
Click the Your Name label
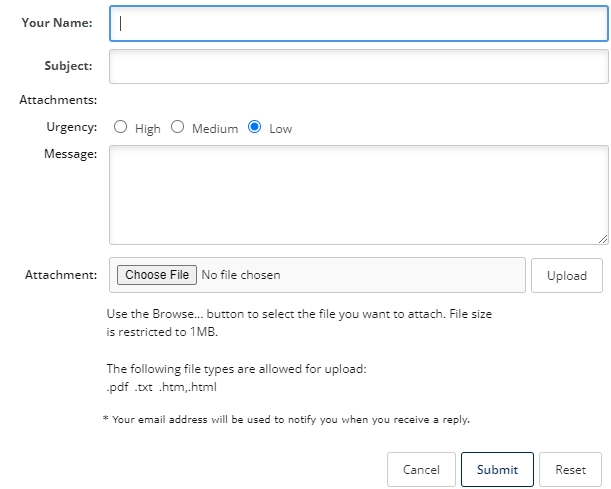point(57,23)
